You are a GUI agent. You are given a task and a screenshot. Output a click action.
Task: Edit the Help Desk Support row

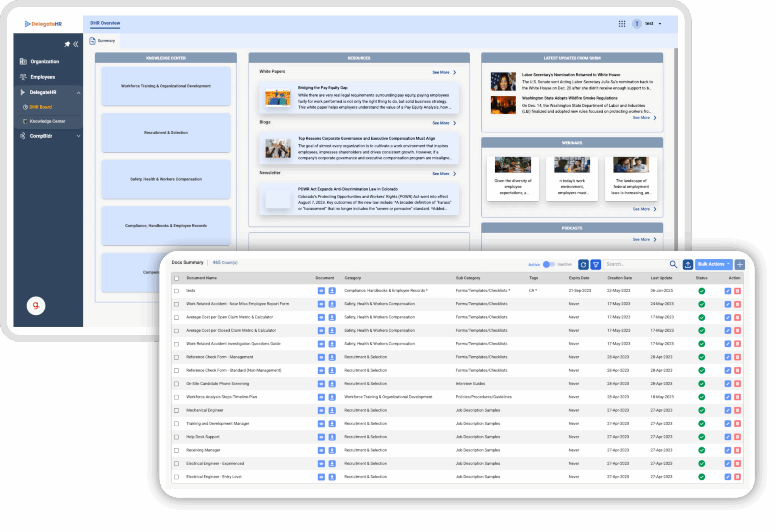[x=727, y=437]
